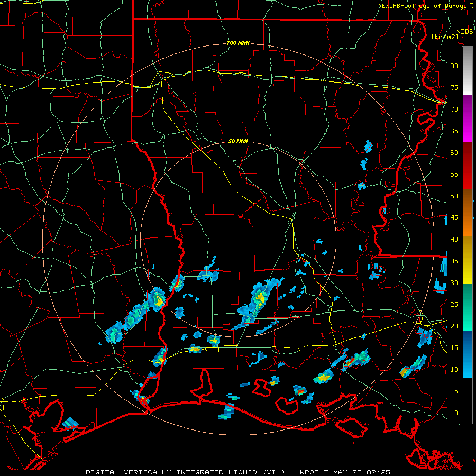
Task: Click the "50 NMI" range ring label
Action: (x=238, y=141)
